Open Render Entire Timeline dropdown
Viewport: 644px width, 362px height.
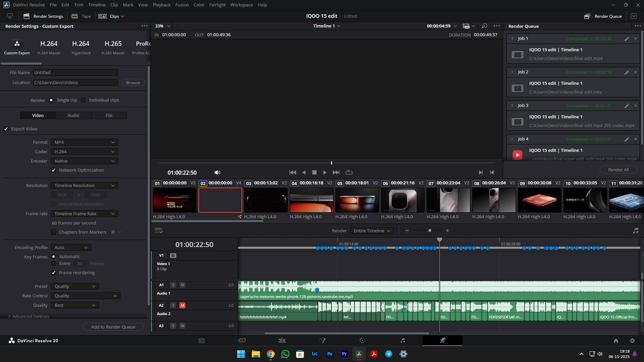(372, 231)
